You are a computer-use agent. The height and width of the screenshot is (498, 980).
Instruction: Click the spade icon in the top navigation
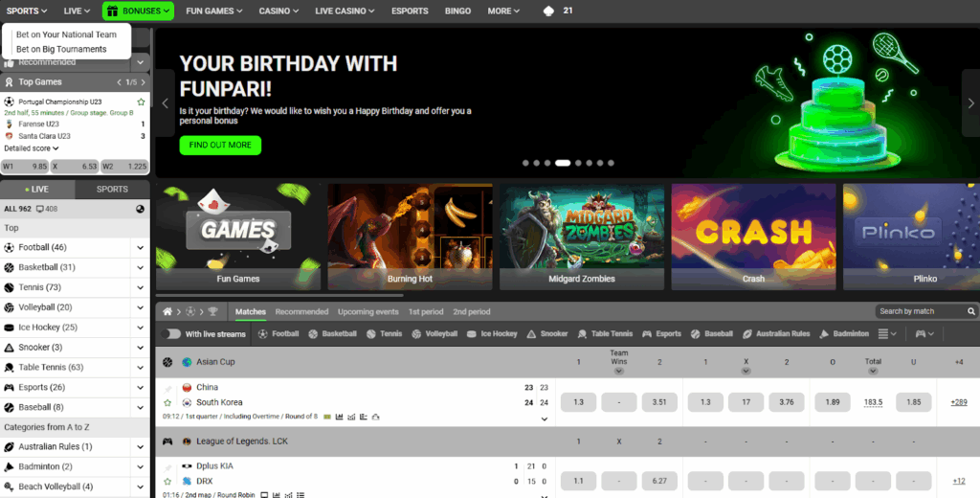[x=548, y=11]
